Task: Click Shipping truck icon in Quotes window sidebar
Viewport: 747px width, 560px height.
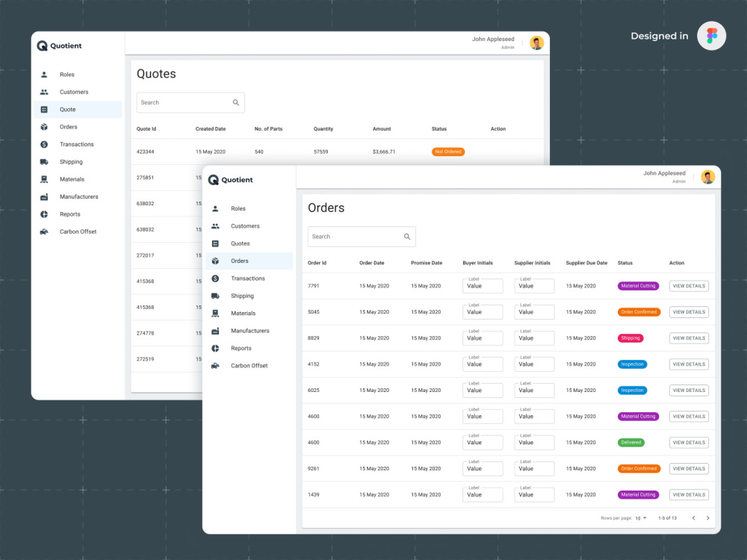Action: coord(44,162)
